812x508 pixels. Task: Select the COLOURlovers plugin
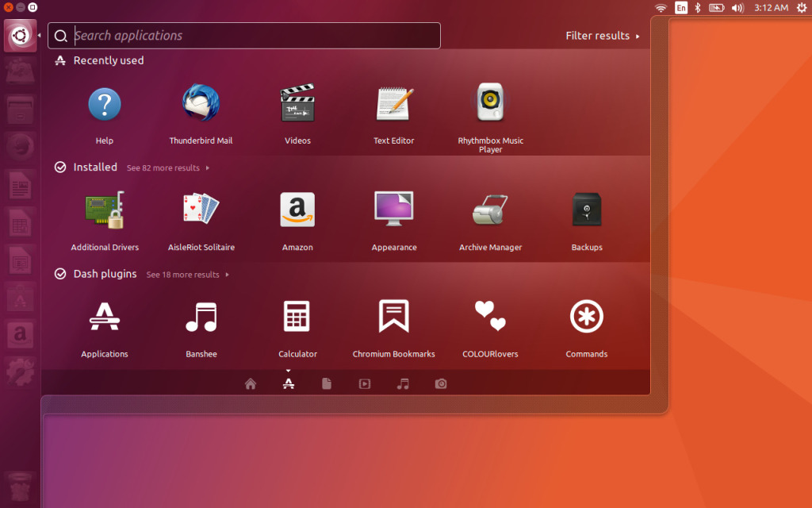[490, 316]
